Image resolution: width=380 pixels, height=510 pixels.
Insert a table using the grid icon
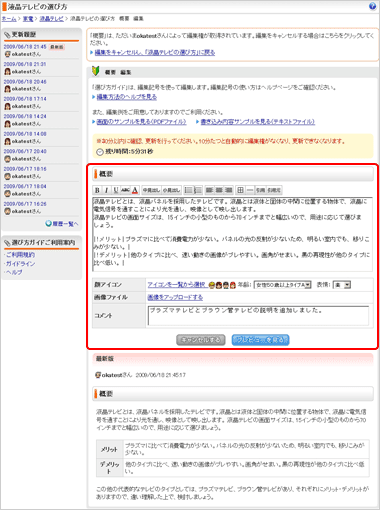[x=240, y=190]
